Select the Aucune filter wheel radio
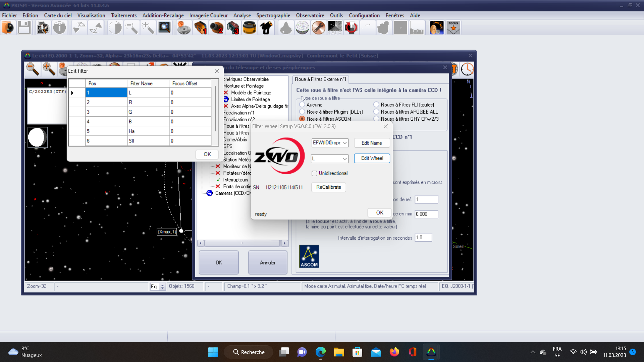This screenshot has height=362, width=644. 302,105
